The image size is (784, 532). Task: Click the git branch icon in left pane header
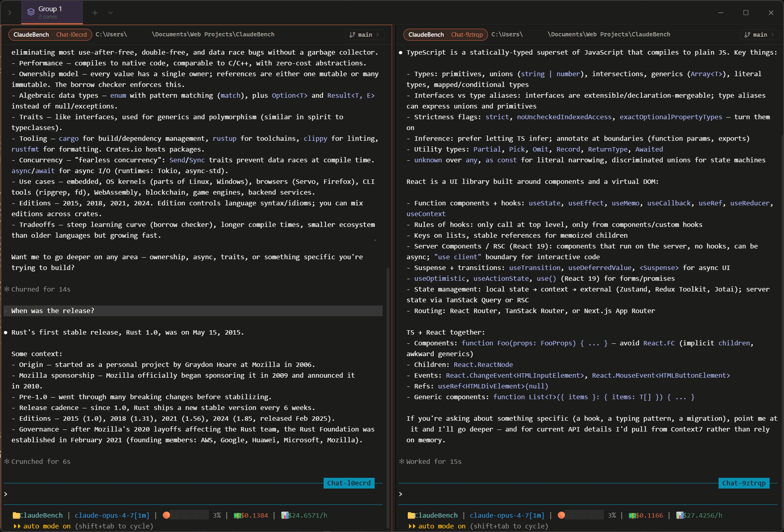[x=352, y=35]
